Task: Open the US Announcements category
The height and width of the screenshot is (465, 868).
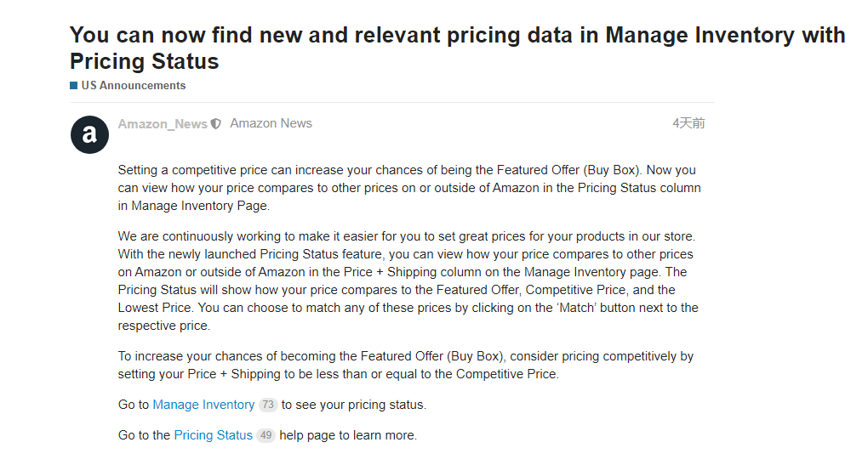Action: [133, 86]
